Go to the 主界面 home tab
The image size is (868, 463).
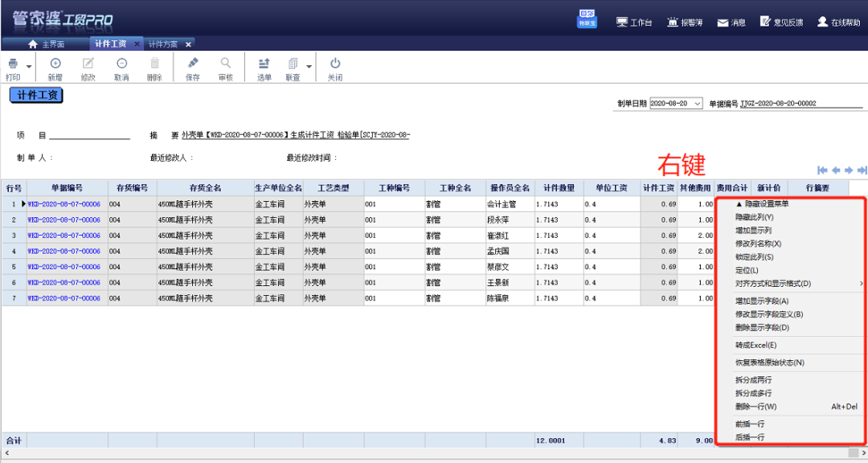pos(46,43)
